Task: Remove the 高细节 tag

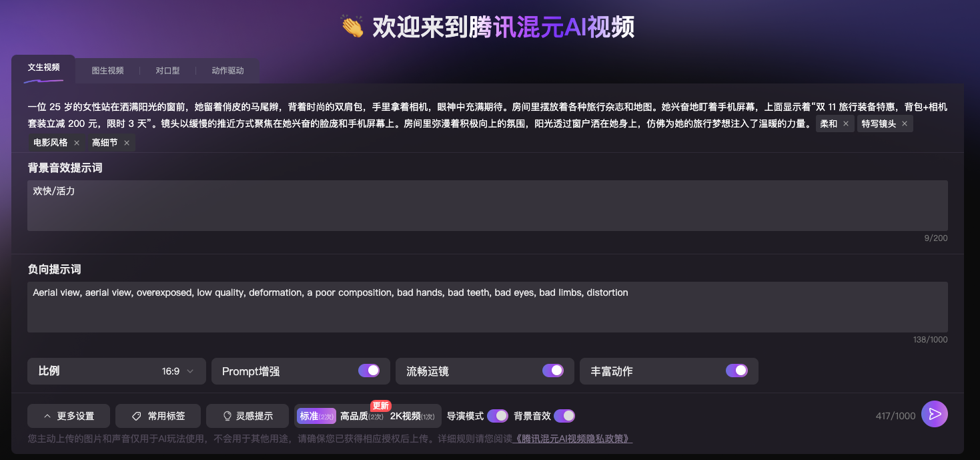Action: click(x=127, y=143)
